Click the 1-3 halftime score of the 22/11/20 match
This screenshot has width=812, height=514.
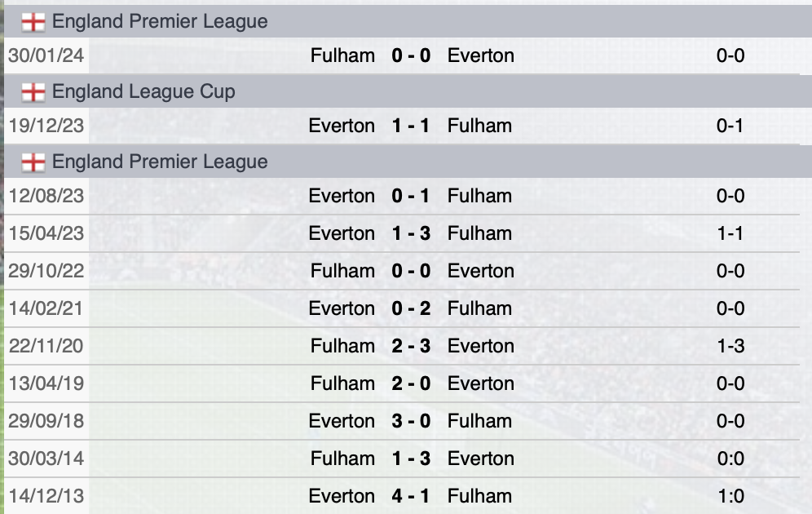coord(731,346)
